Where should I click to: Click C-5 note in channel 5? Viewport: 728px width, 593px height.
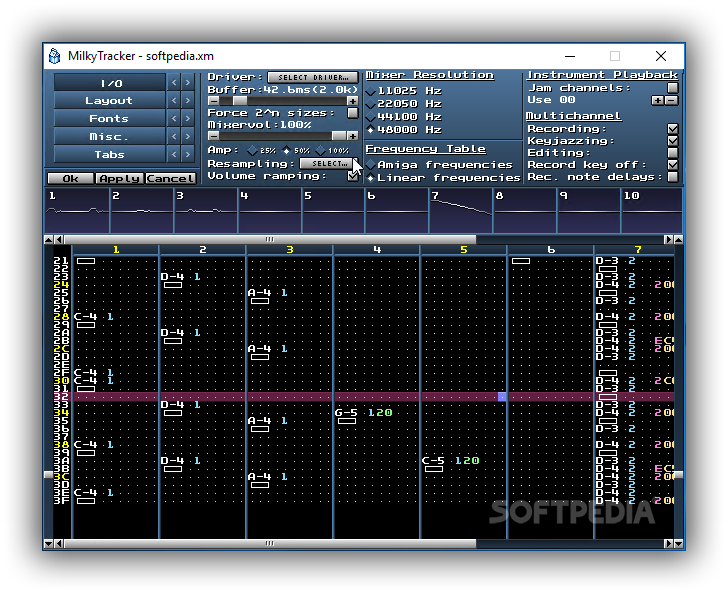(433, 461)
